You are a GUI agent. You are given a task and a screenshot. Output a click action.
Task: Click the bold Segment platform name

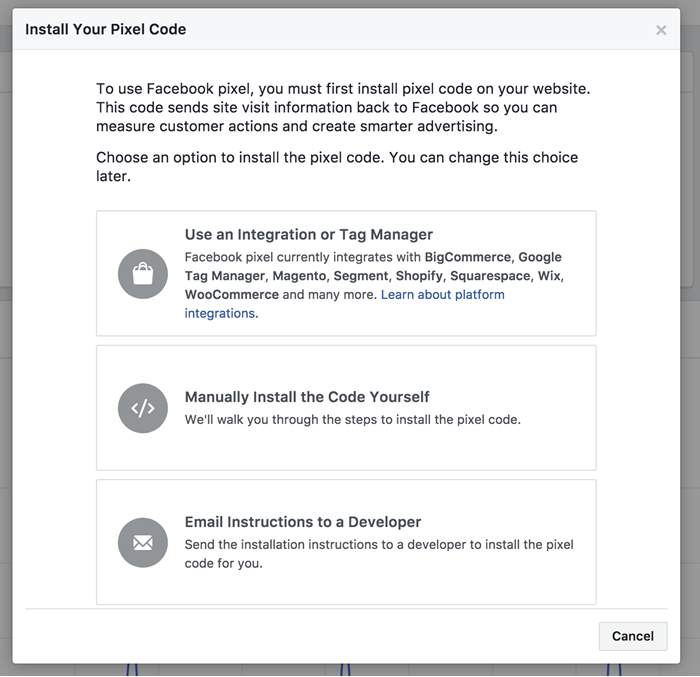coord(360,276)
